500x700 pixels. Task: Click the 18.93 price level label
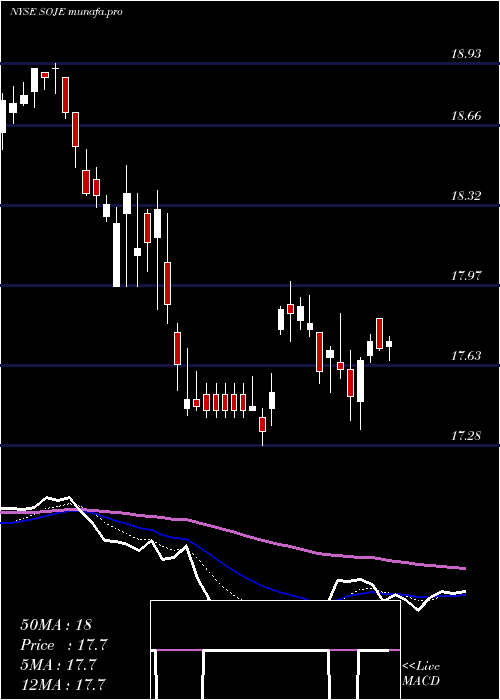coord(467,54)
